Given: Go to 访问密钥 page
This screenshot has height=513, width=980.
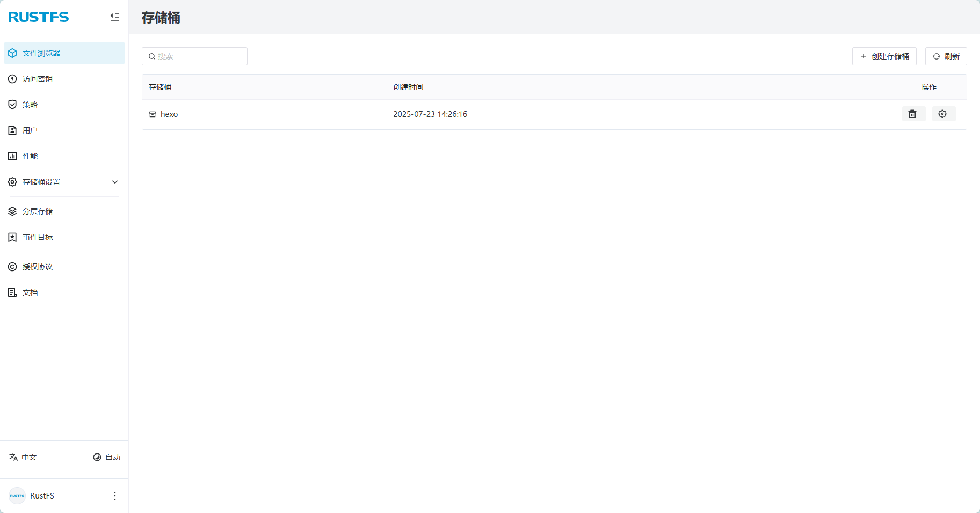Looking at the screenshot, I should click(37, 79).
